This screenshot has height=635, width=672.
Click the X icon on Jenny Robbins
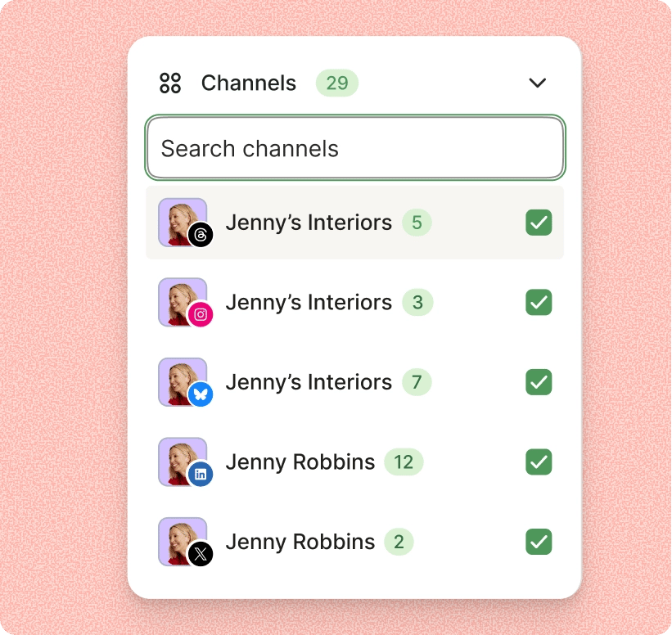[199, 554]
